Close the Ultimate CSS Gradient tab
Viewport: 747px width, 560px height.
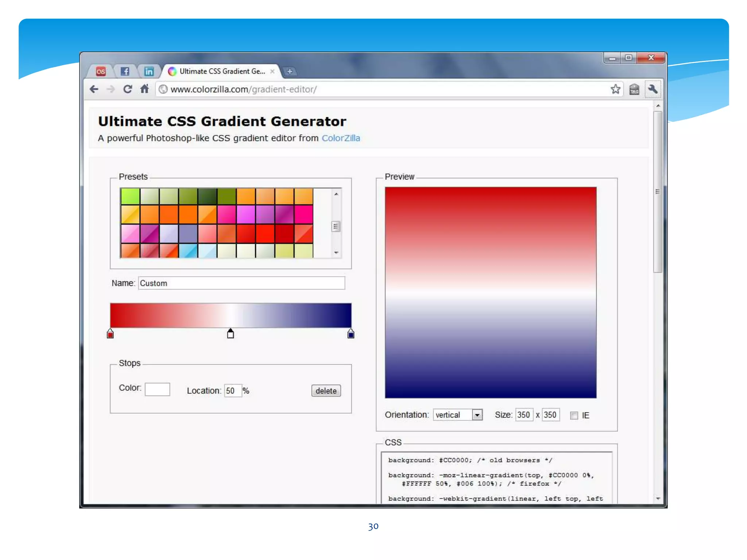coord(272,71)
